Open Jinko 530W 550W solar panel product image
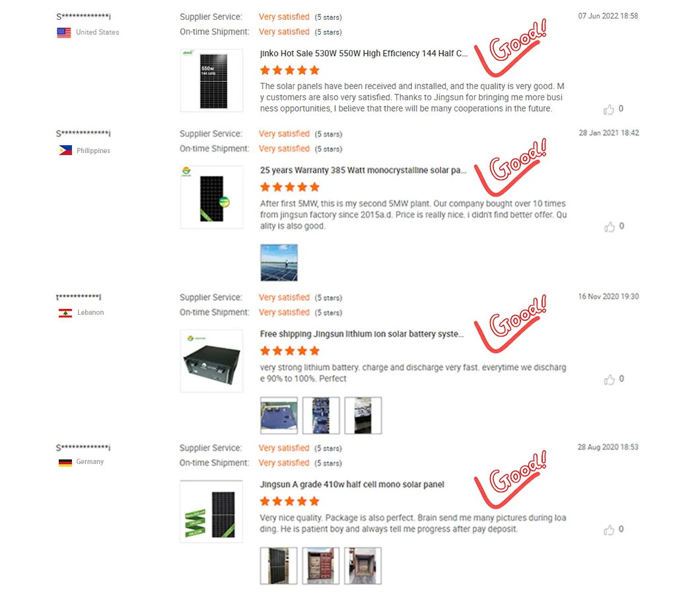Viewport: 700px width, 594px height. tap(211, 81)
